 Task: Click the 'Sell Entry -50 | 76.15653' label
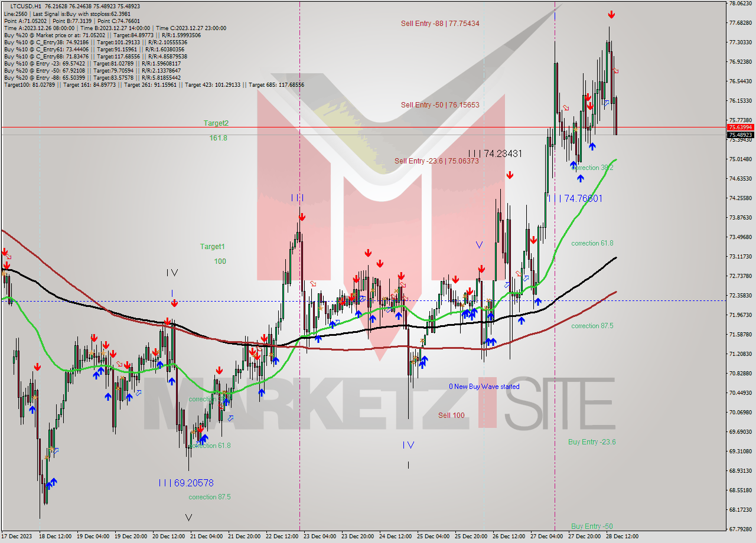point(440,105)
